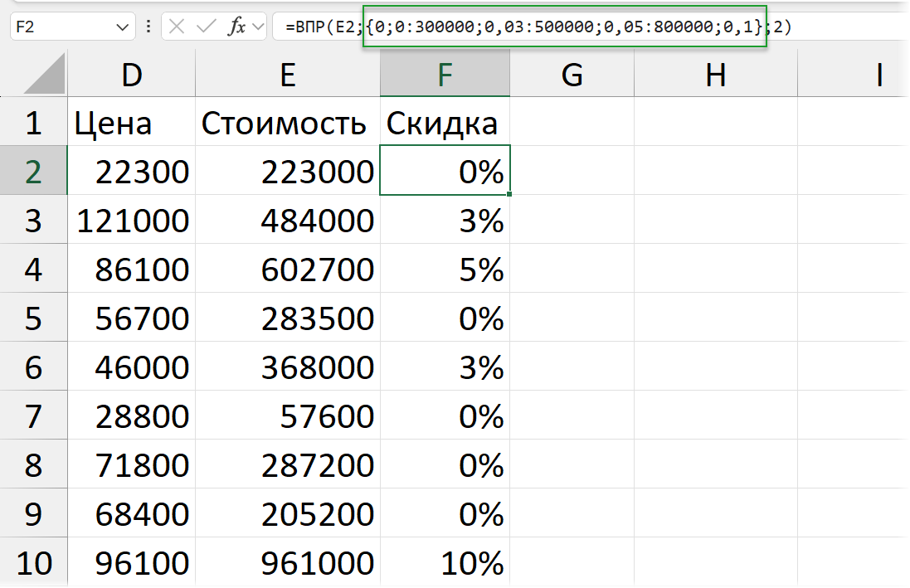The height and width of the screenshot is (588, 910).
Task: Select column H header
Action: click(716, 74)
